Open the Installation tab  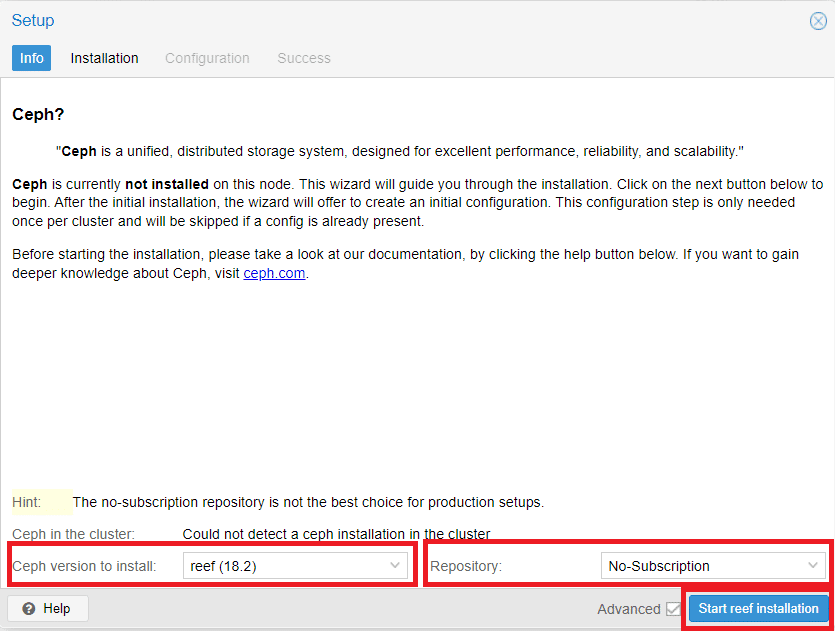pos(104,58)
